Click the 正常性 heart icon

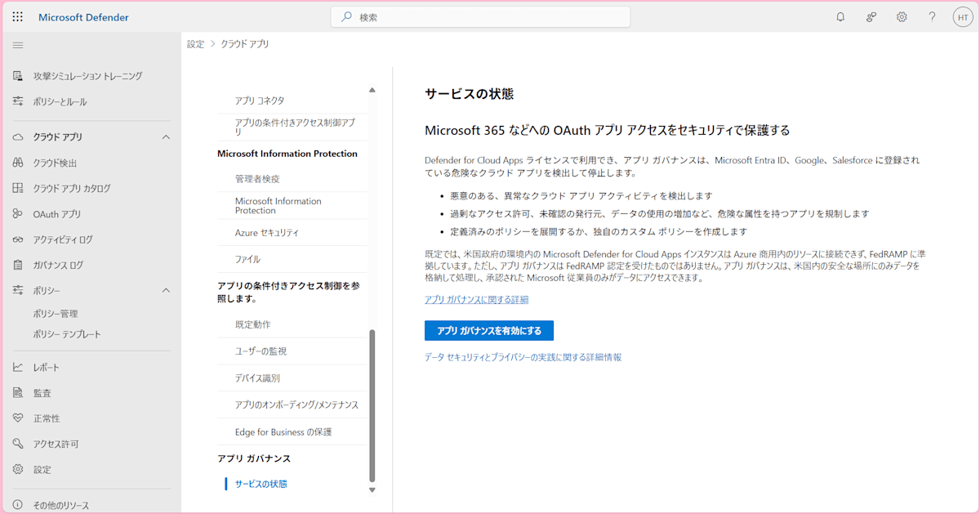18,418
